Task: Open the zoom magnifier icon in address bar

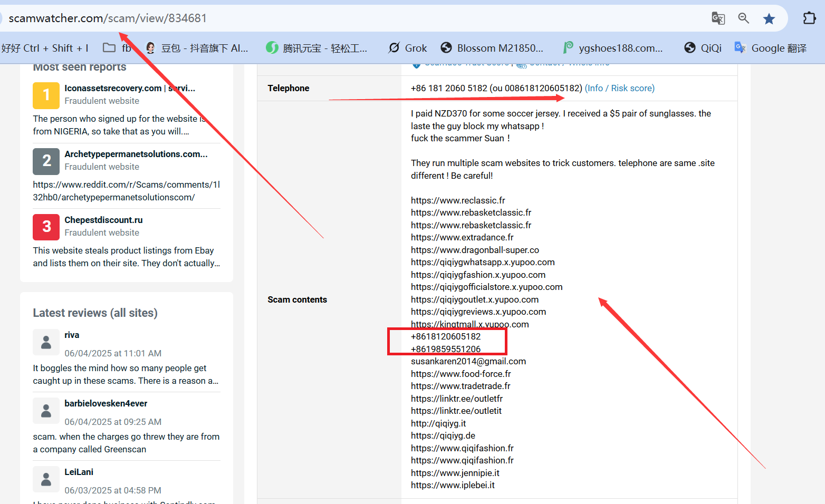Action: 744,18
